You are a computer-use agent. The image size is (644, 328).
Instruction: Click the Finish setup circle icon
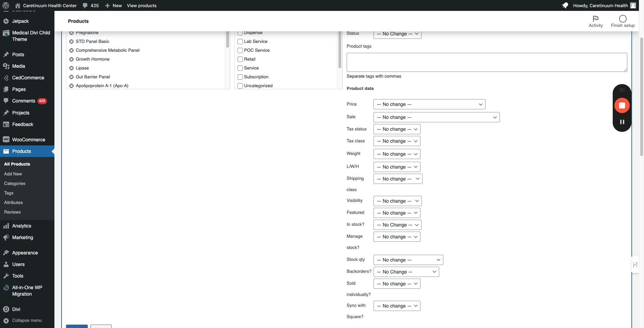[623, 19]
